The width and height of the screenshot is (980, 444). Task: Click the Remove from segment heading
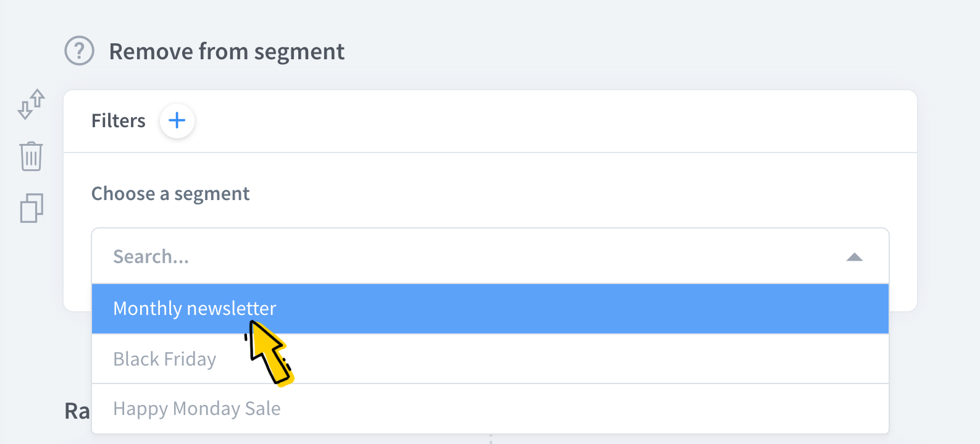227,51
